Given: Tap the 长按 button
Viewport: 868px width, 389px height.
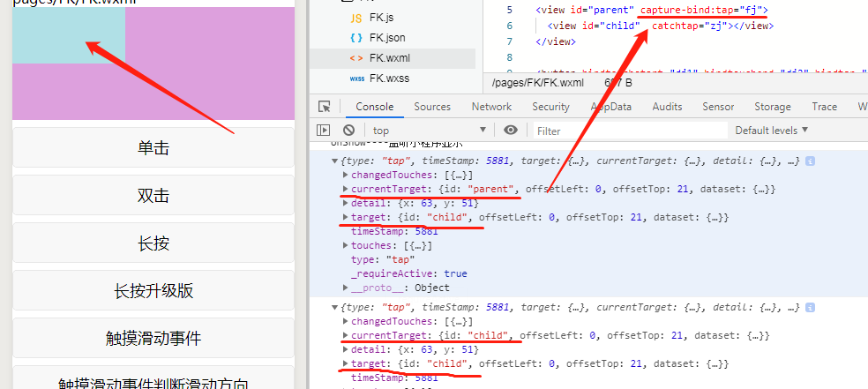Looking at the screenshot, I should [153, 243].
